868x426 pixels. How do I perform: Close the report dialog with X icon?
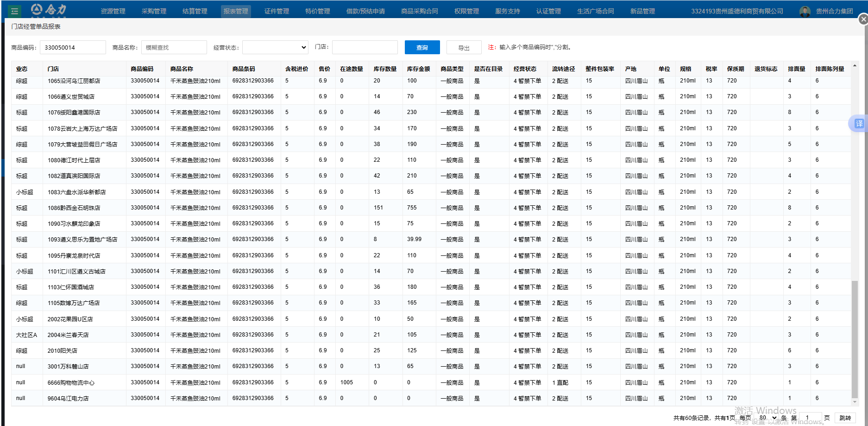(863, 19)
